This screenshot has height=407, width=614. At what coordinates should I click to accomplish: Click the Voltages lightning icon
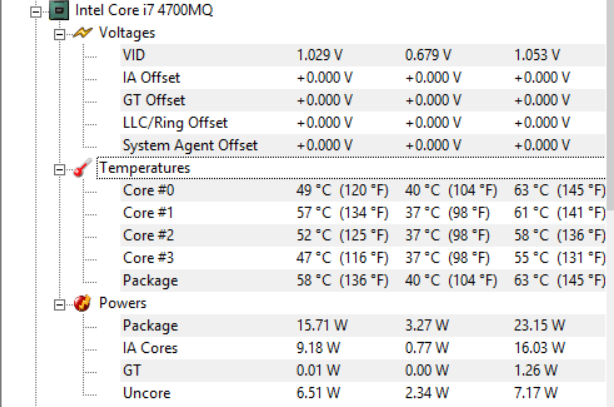click(84, 33)
